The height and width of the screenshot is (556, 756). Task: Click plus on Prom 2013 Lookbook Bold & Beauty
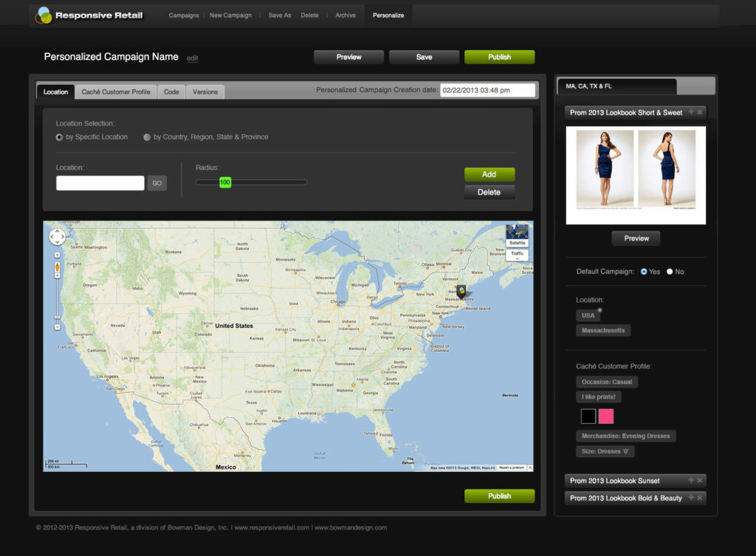[691, 497]
